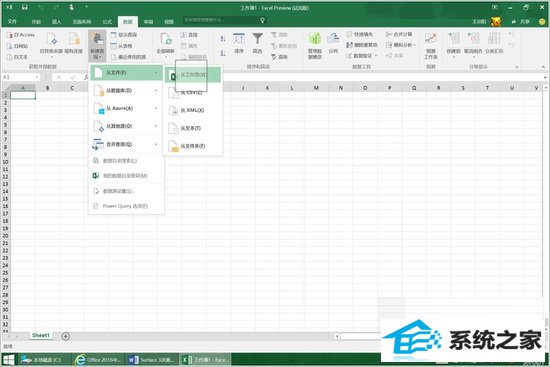Click the 共享 (Share) button

click(x=521, y=22)
